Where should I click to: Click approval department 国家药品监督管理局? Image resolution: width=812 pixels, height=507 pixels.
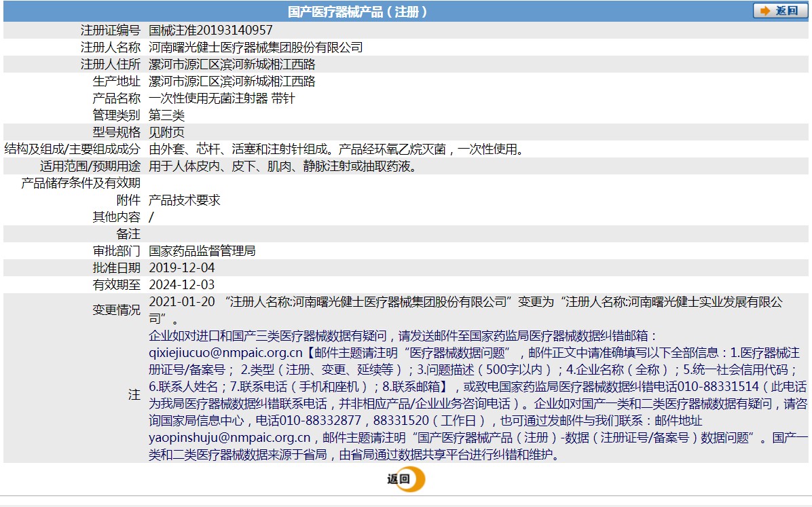pyautogui.click(x=202, y=250)
